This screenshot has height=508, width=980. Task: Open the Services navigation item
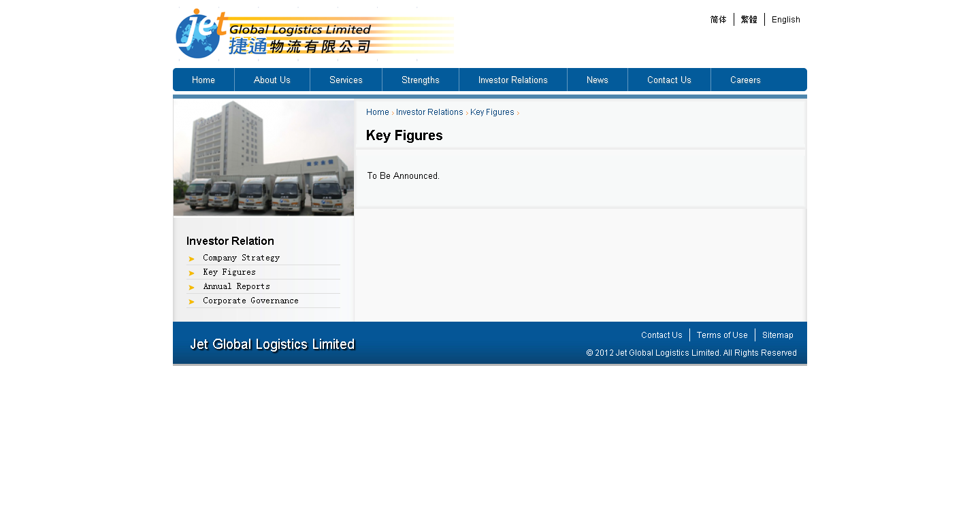tap(346, 80)
